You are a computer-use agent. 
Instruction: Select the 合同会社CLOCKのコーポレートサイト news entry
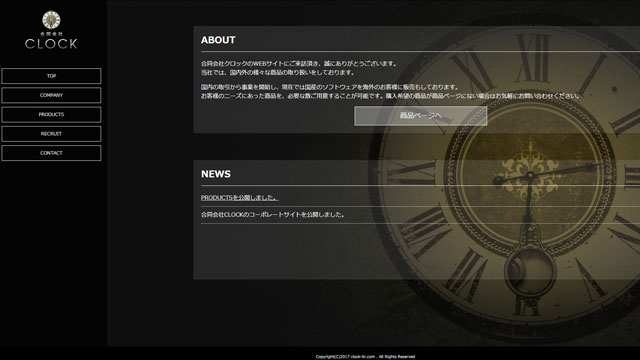coord(273,215)
